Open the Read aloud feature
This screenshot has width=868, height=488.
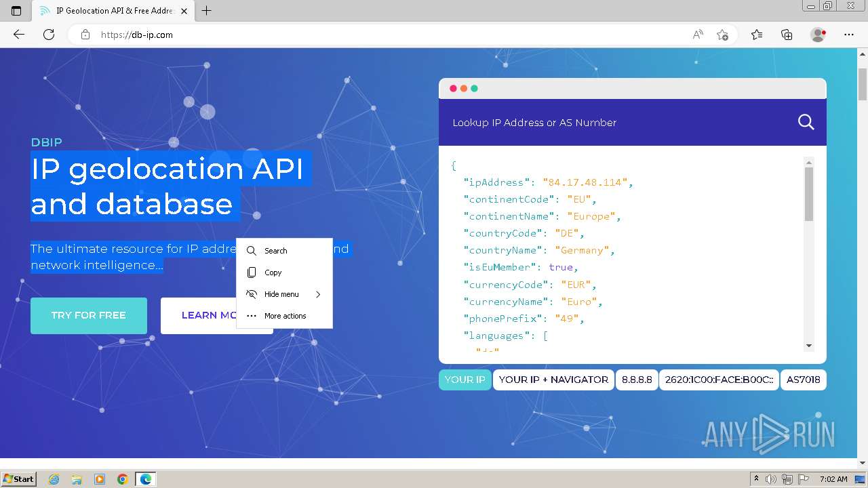(x=698, y=35)
